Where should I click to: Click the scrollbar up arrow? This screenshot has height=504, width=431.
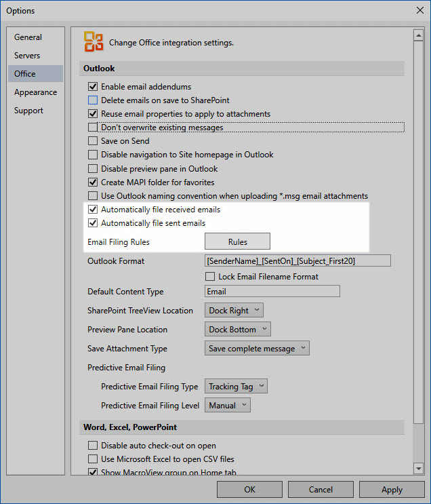tap(418, 35)
